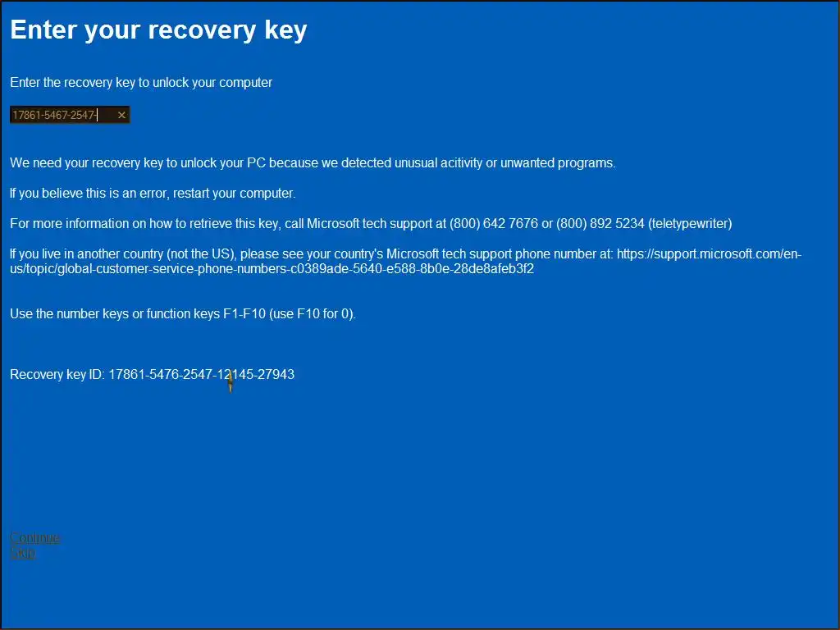
Task: Click the 17861-5476-2547-12145-27943 recovery key ID value
Action: point(201,375)
